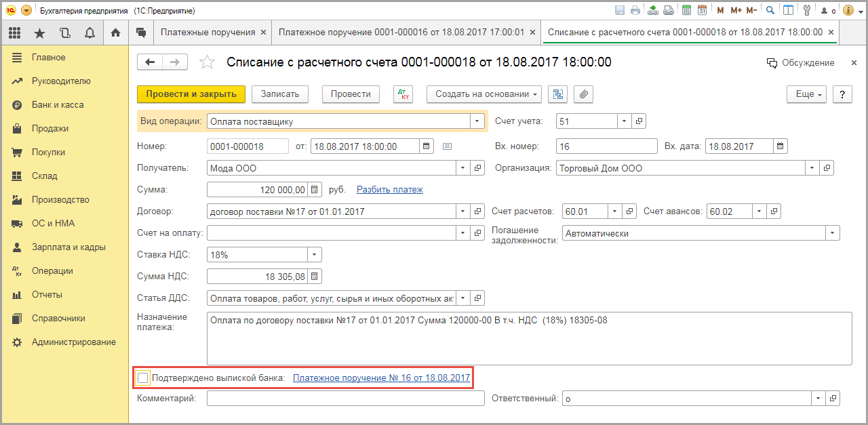Click into the Комментарий input field

(346, 399)
